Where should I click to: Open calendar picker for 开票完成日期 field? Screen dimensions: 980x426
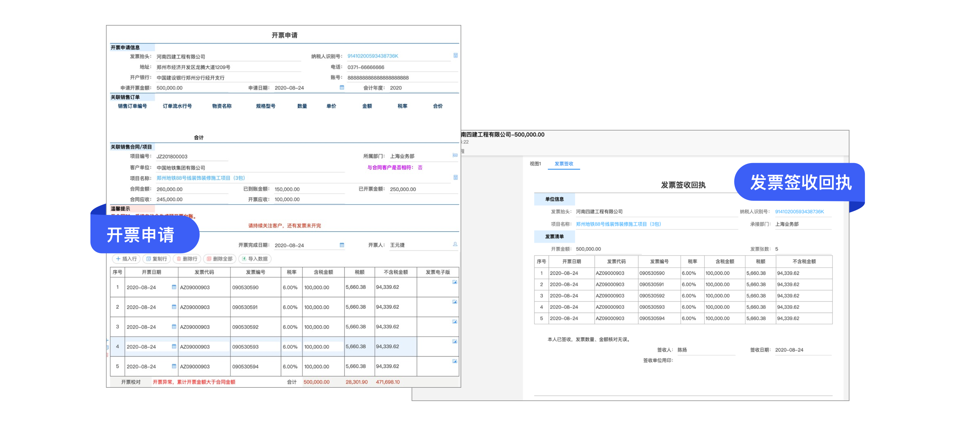coord(342,245)
